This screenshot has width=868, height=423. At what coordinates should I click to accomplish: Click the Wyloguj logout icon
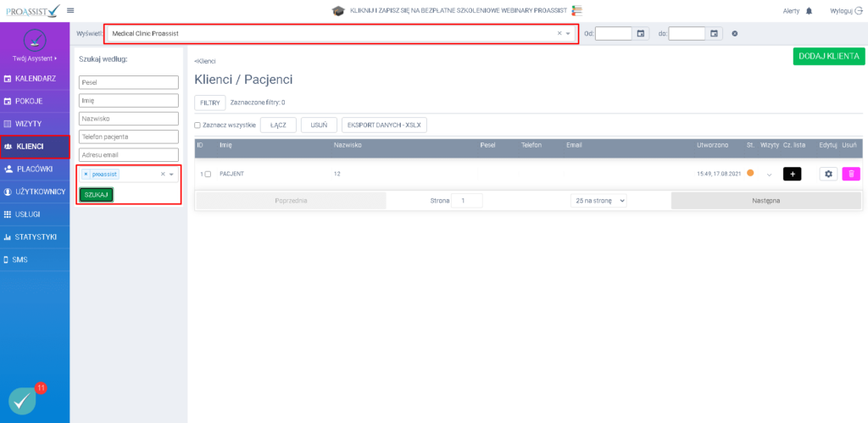(858, 10)
